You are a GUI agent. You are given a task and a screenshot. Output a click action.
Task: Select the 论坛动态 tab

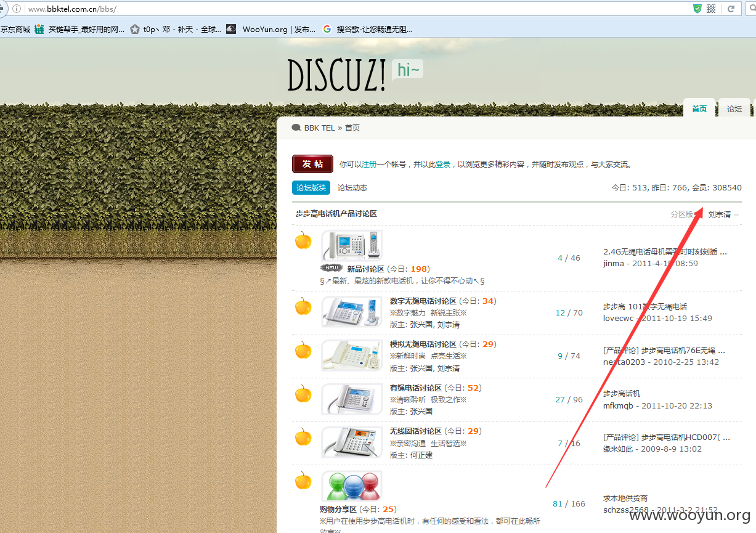352,188
